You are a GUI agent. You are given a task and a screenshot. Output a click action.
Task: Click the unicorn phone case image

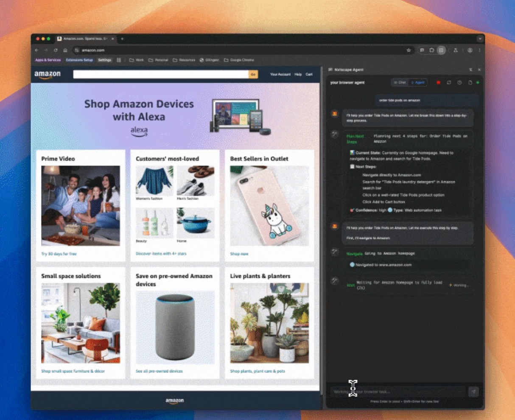[x=269, y=206]
